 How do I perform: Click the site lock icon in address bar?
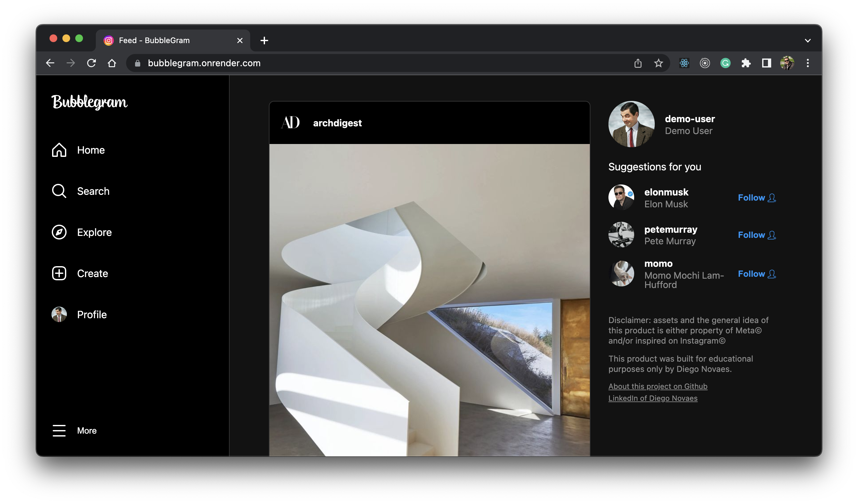click(x=138, y=63)
